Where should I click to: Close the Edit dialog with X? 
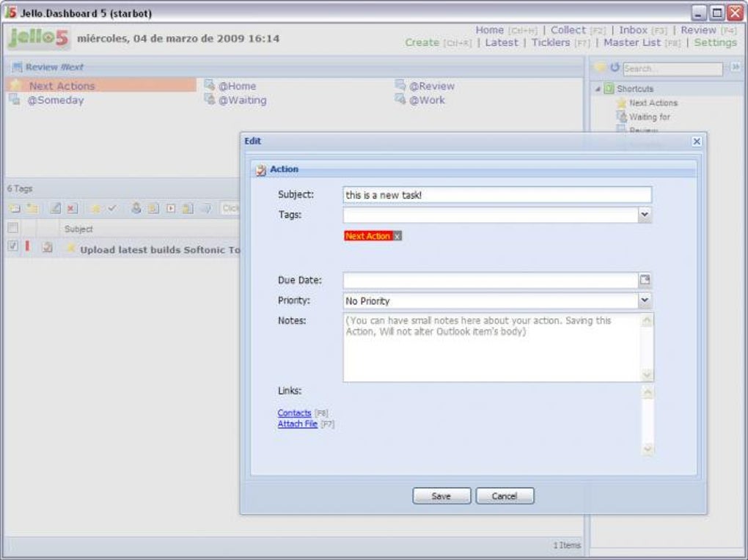point(697,141)
